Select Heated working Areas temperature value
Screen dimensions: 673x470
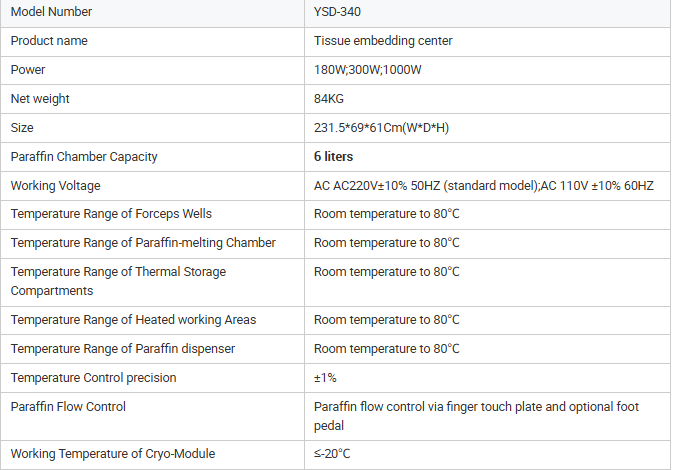(x=386, y=320)
